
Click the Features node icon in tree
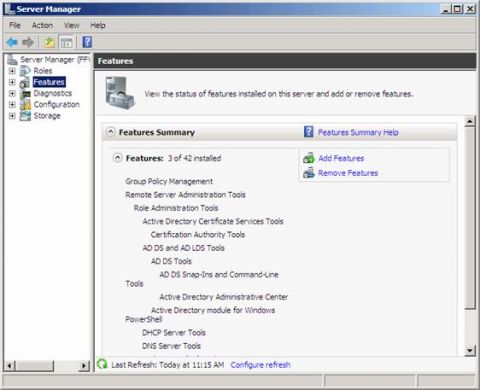(25, 82)
